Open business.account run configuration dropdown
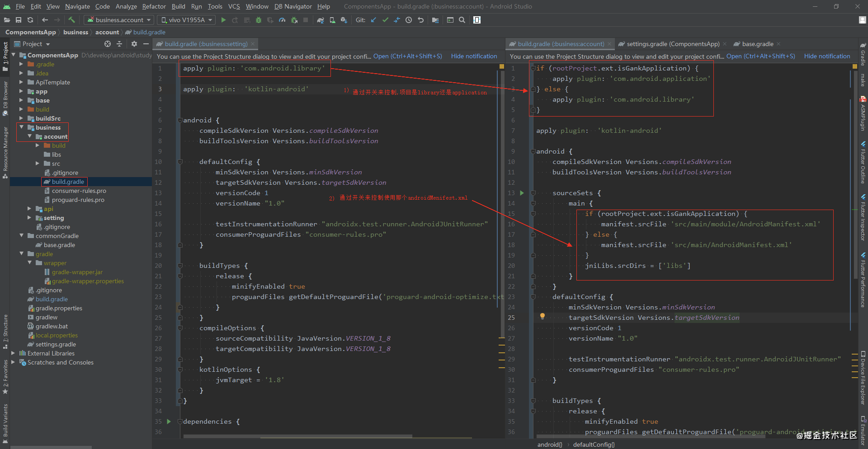The height and width of the screenshot is (449, 868). (x=120, y=20)
